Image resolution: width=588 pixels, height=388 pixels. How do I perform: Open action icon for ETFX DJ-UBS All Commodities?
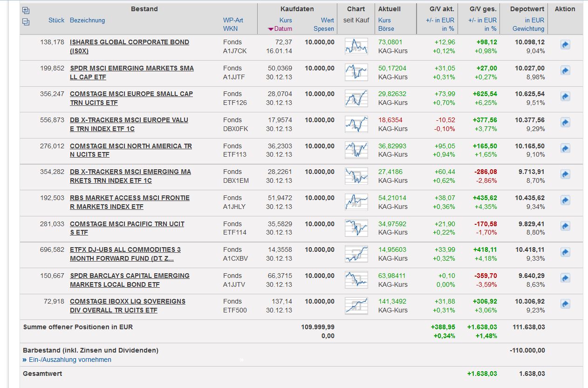click(x=565, y=252)
